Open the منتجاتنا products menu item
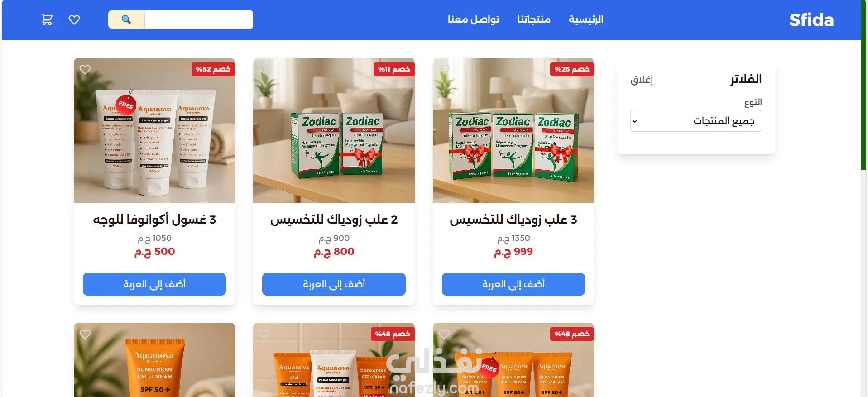Viewport: 868px width, 397px height. [x=534, y=19]
